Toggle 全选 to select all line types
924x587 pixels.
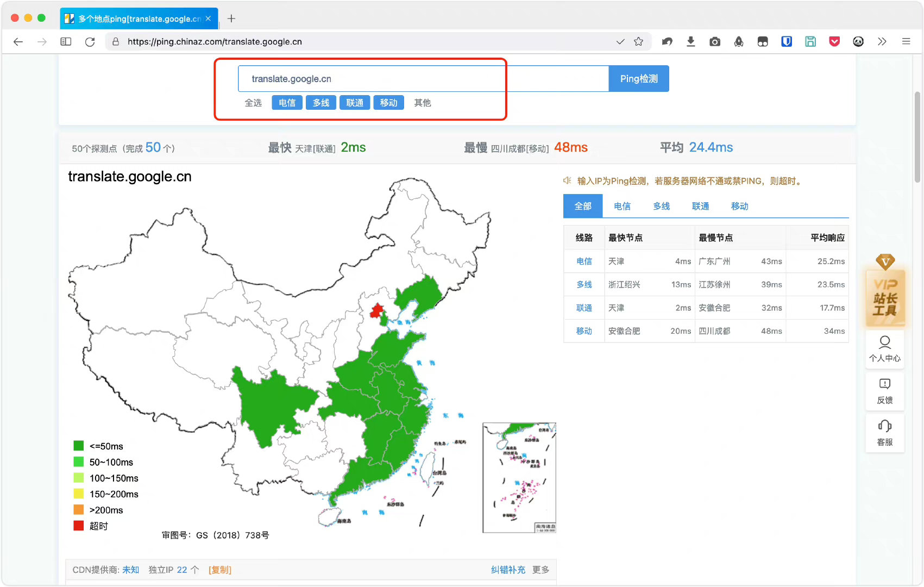pos(253,102)
